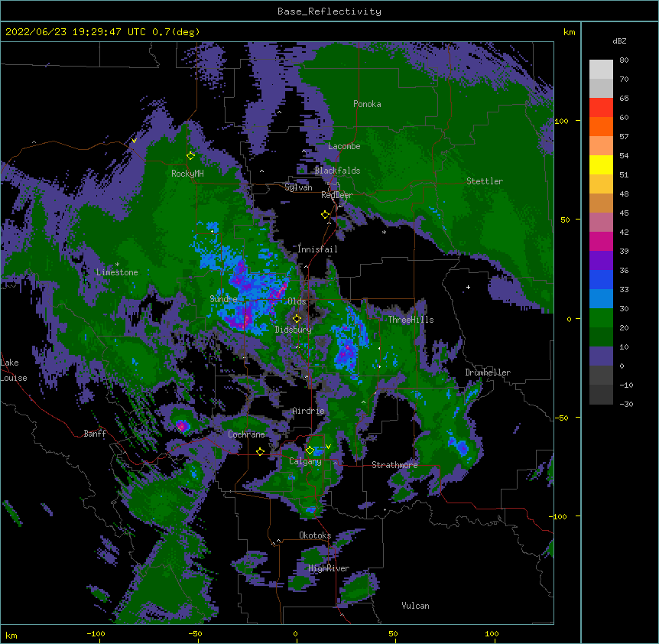Pick the slate swatch between 10 and 0
Image resolution: width=659 pixels, height=644 pixels.
(x=601, y=356)
